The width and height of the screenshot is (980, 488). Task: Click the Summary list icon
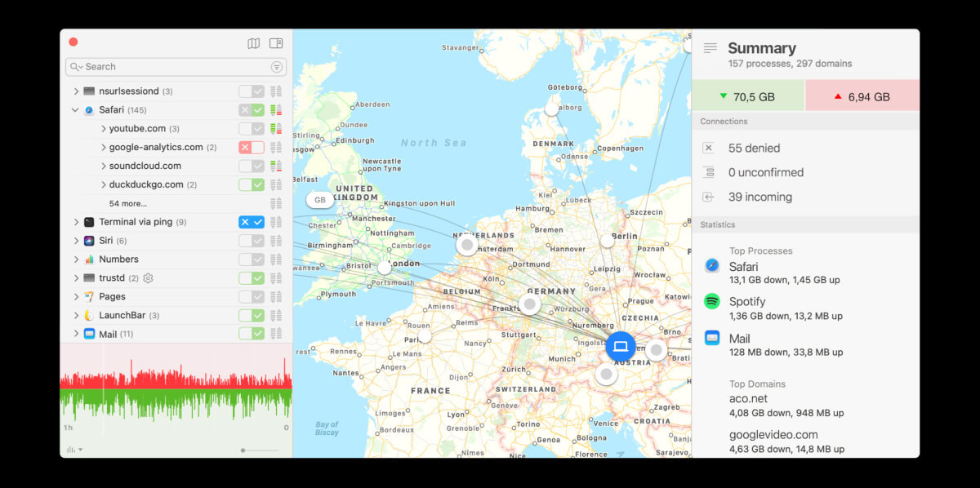pyautogui.click(x=710, y=49)
